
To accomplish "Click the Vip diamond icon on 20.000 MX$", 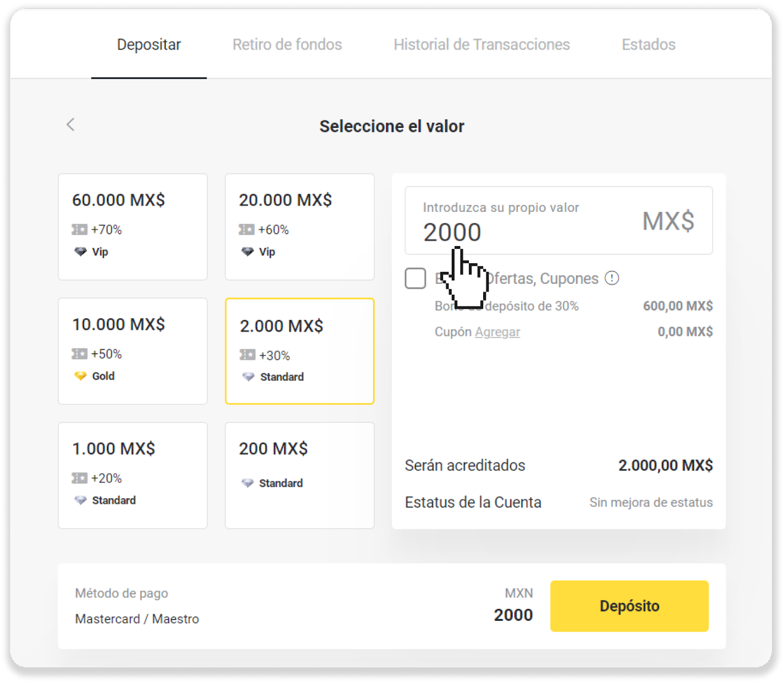I will [247, 252].
